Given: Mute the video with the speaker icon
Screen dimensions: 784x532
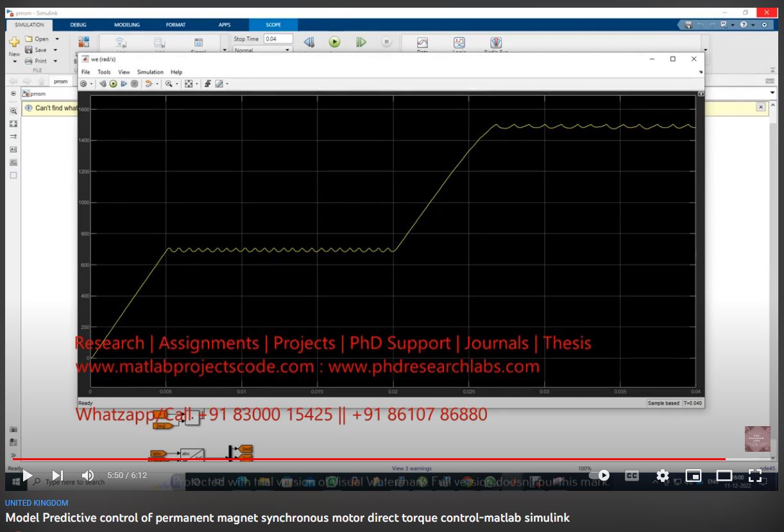Looking at the screenshot, I should click(x=88, y=476).
